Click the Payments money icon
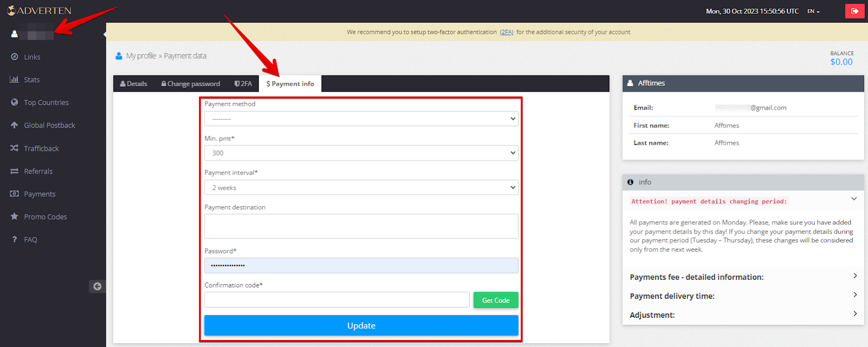Screen dimensions: 868x347 coord(15,194)
